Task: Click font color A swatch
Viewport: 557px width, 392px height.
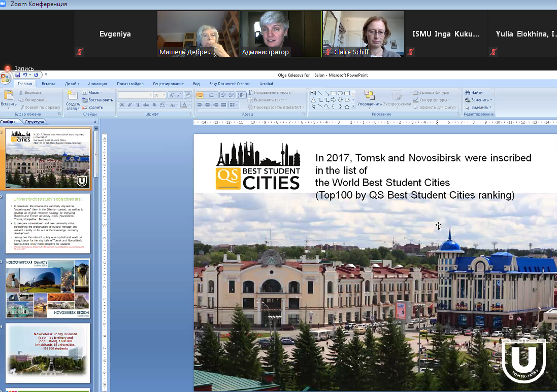Action: click(184, 104)
